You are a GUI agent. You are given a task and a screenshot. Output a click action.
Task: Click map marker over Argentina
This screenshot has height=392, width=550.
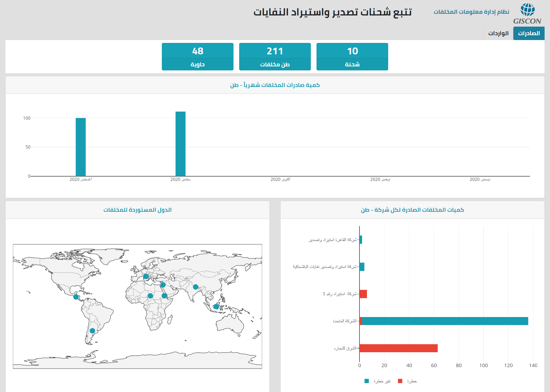[92, 331]
